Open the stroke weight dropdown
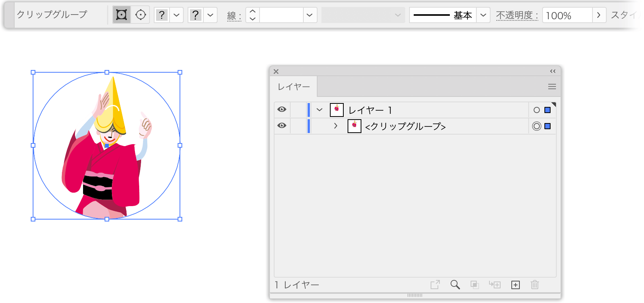Screen dimensions: 644x303 [310, 15]
